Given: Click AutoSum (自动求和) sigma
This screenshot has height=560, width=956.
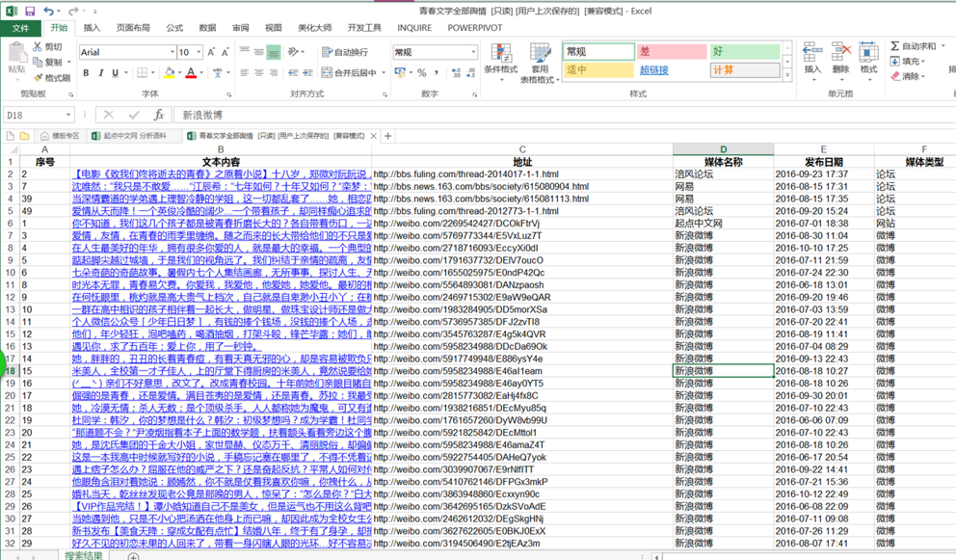Looking at the screenshot, I should [895, 46].
